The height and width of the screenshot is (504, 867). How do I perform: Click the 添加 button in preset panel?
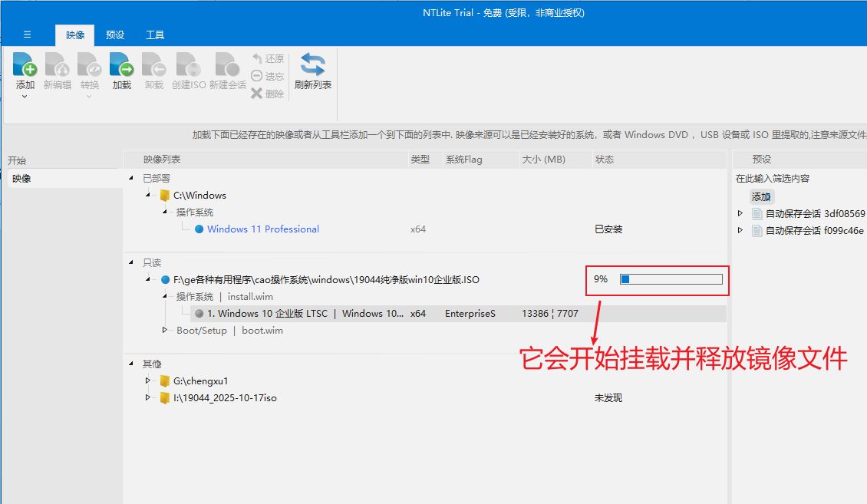(x=760, y=196)
